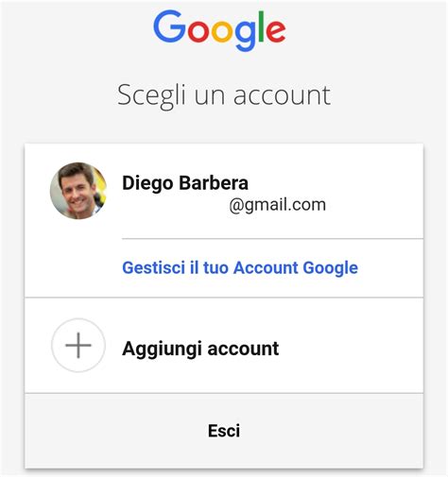
Task: Click the plus icon to add account
Action: point(78,346)
